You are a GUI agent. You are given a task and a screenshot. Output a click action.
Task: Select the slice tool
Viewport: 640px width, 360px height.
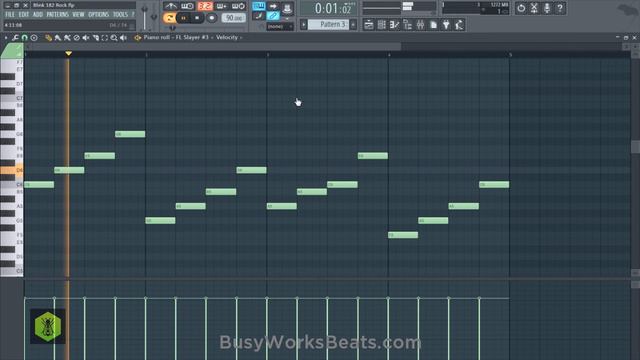pos(96,38)
